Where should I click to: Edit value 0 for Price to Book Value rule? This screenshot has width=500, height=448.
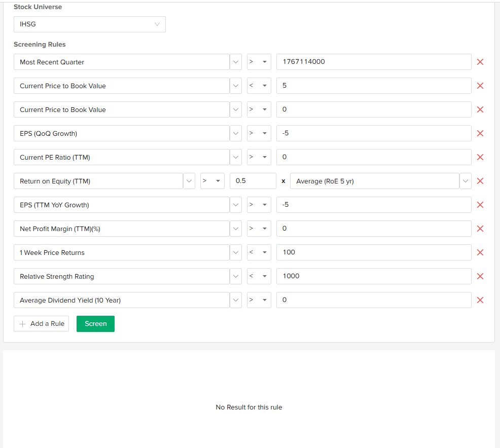374,109
